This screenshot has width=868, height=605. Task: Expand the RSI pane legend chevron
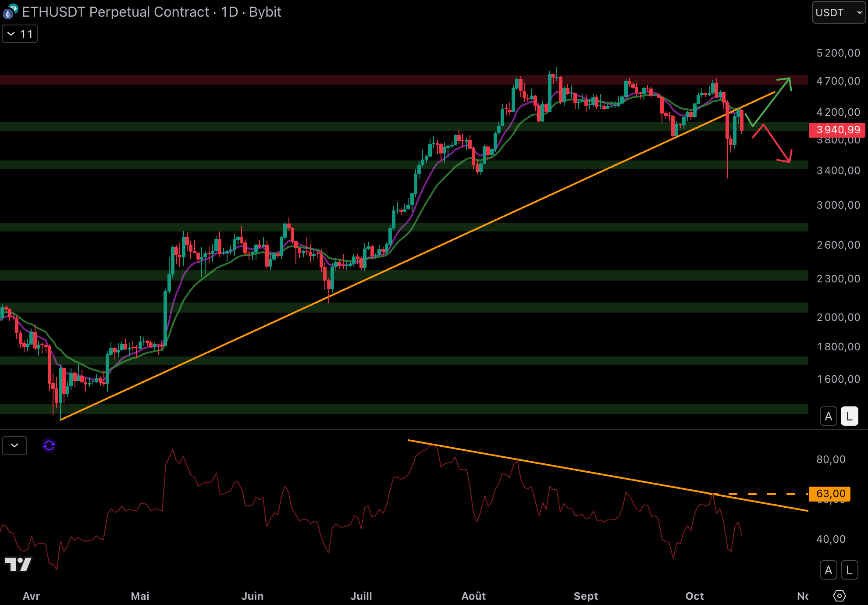14,445
